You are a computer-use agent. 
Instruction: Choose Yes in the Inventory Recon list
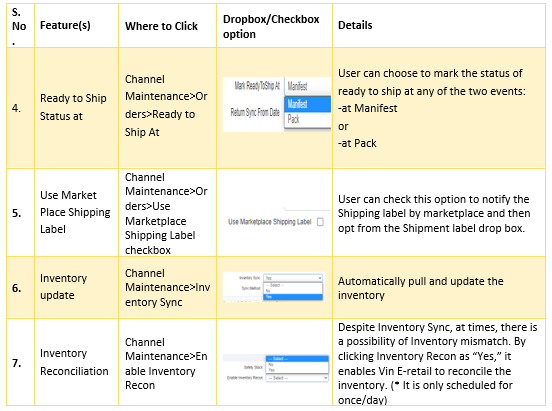pyautogui.click(x=297, y=370)
